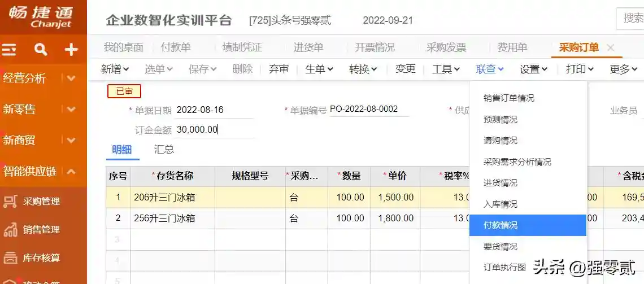The width and height of the screenshot is (644, 284).
Task: Close the 采购订单 tab with X icon
Action: coord(610,48)
